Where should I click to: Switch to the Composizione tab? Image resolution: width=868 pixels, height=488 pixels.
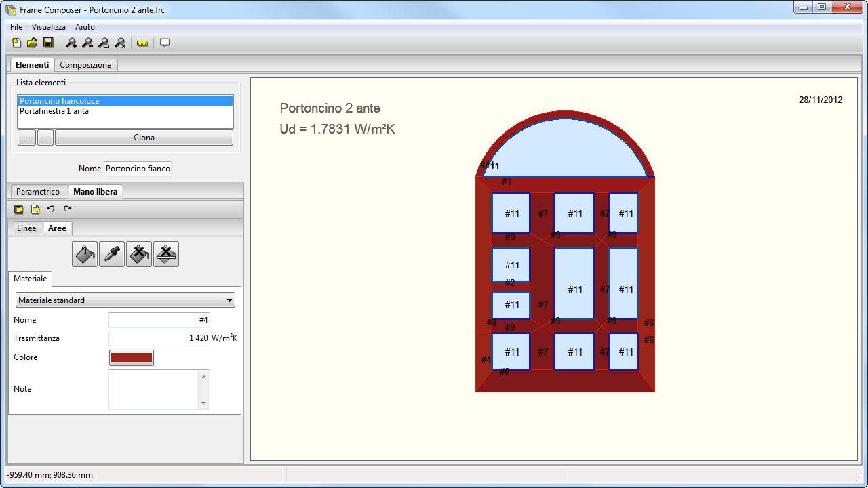coord(85,65)
